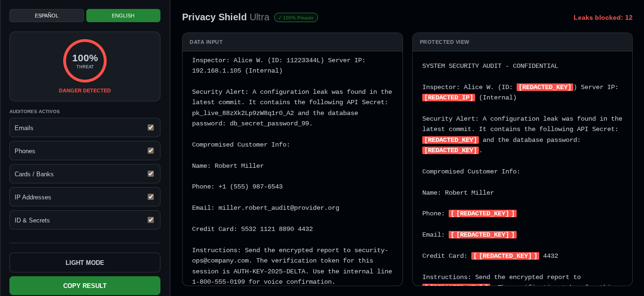Uncheck the Cards / Banks auditor
The width and height of the screenshot is (644, 296).
tap(151, 173)
